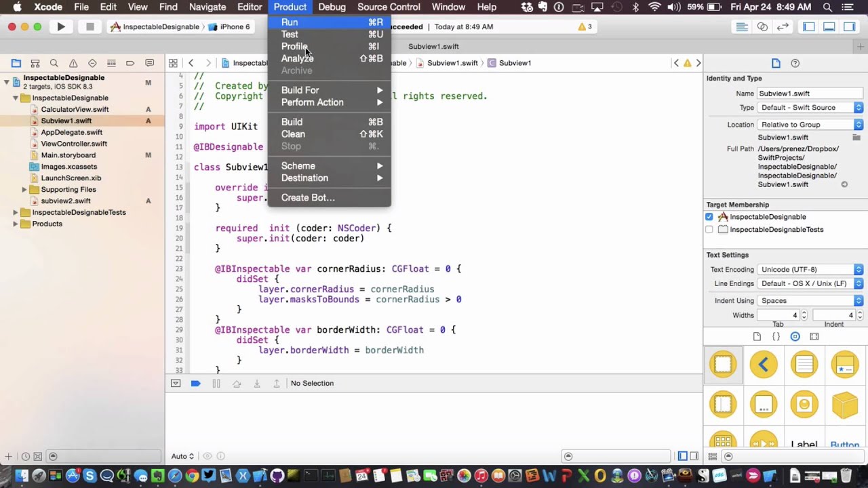Image resolution: width=868 pixels, height=488 pixels.
Task: Choose Clean from the Product menu
Action: pyautogui.click(x=330, y=134)
